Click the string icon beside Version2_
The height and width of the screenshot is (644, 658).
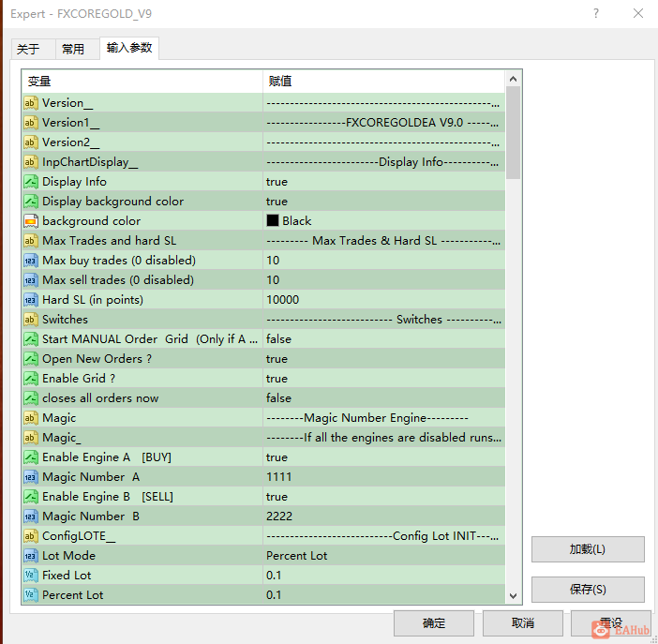coord(31,142)
